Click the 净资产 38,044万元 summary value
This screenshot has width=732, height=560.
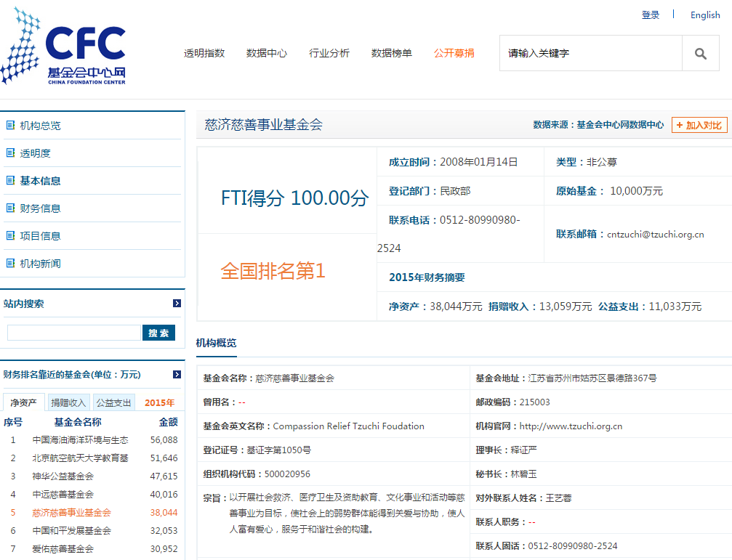pos(435,307)
